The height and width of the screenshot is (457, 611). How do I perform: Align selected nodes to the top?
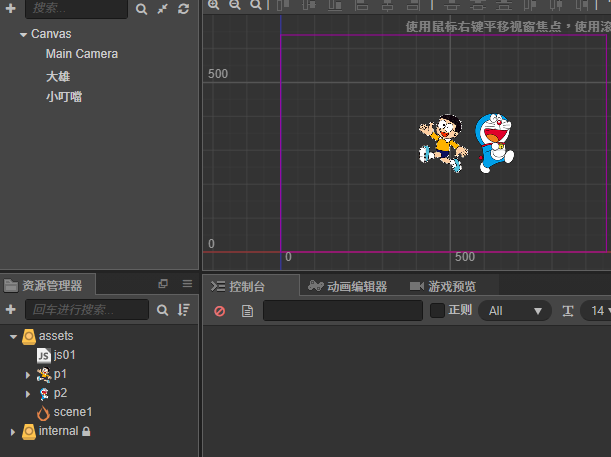[283, 5]
